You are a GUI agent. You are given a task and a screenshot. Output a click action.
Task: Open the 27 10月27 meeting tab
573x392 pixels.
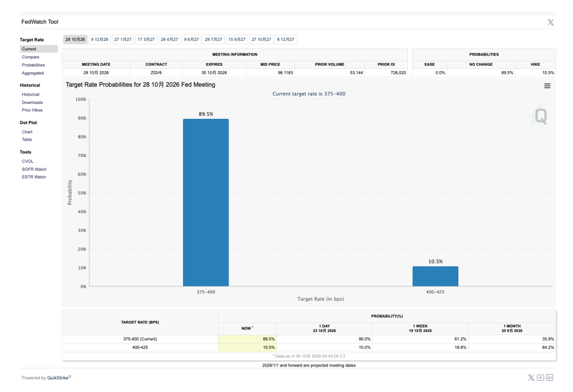point(261,39)
